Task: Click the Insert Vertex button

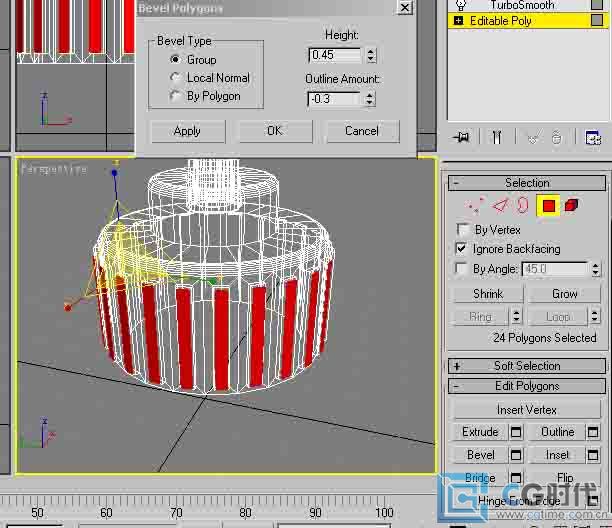Action: pos(527,410)
